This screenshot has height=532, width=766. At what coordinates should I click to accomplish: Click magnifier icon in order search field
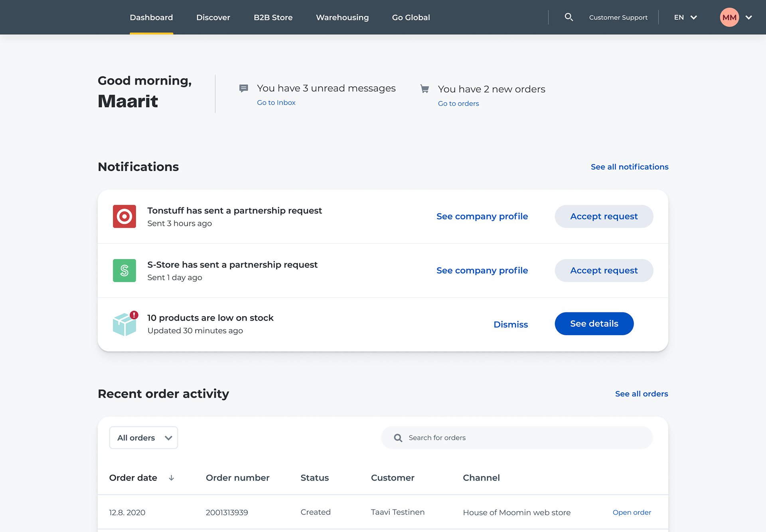(398, 438)
